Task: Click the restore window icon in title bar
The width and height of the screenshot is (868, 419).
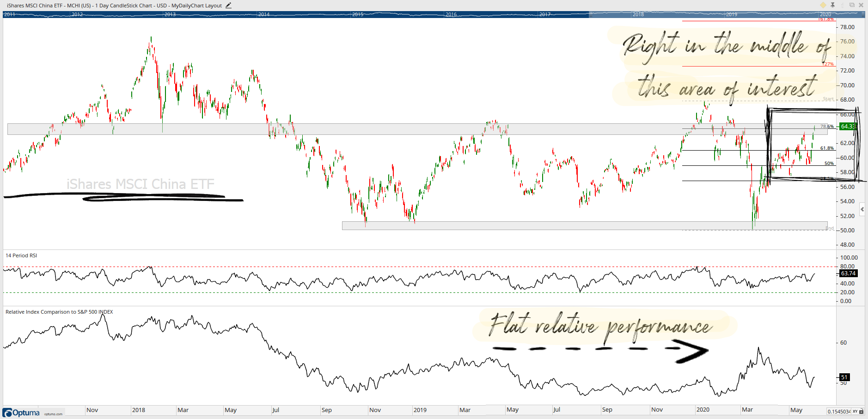Action: pos(852,5)
